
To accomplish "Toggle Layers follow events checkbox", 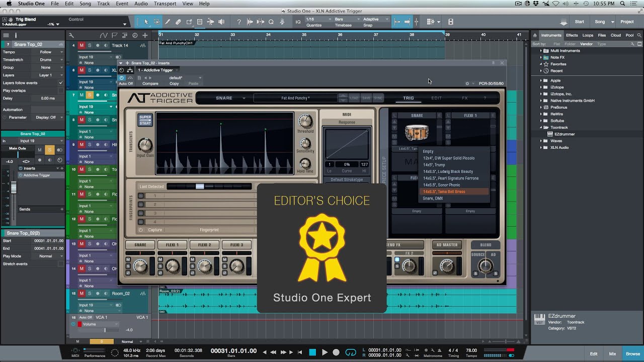I will 61,83.
